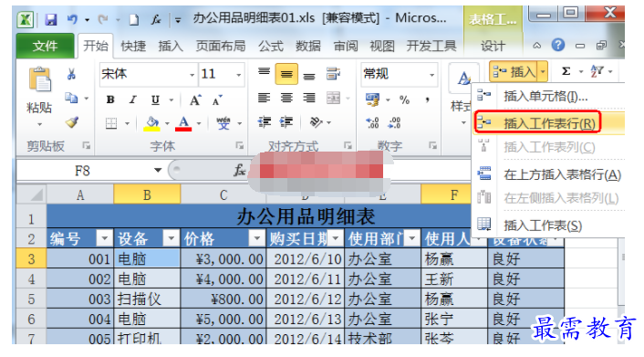Switch to the 插入 ribbon tab

tap(171, 46)
